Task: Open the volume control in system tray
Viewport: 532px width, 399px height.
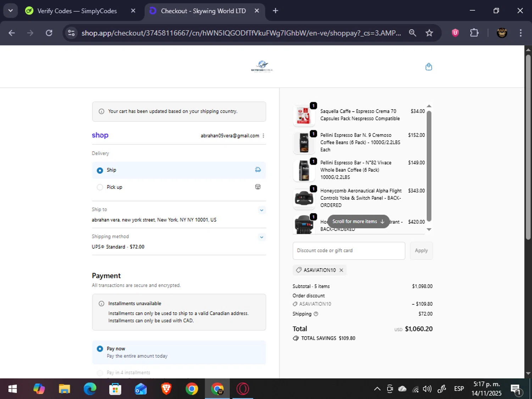Action: coord(427,389)
